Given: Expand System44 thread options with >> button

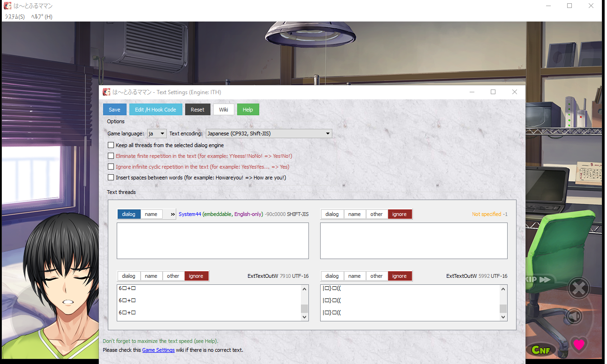Looking at the screenshot, I should [x=172, y=214].
